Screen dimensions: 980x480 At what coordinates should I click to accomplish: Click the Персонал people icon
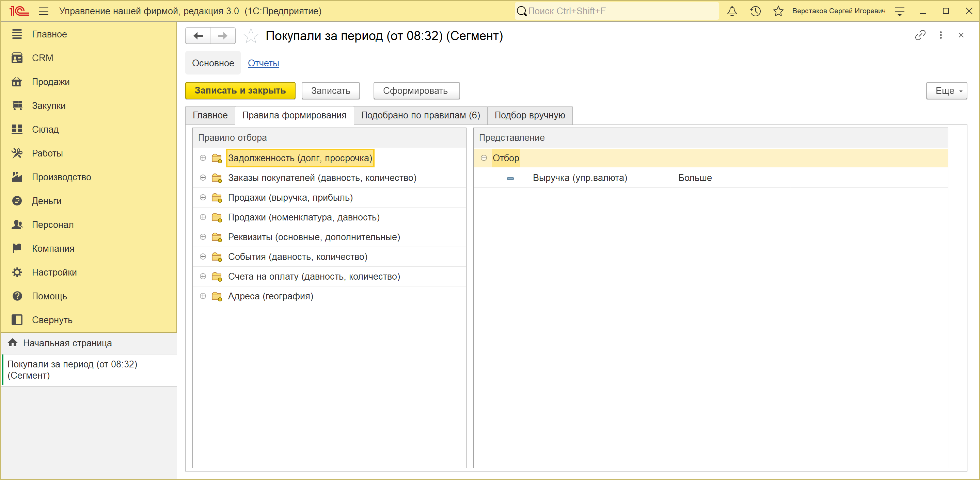pos(17,225)
